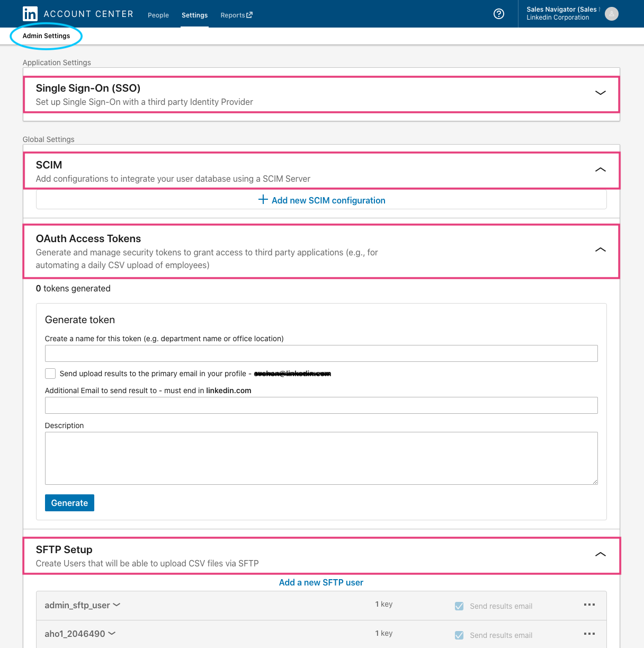Image resolution: width=644 pixels, height=648 pixels.
Task: Check Send upload results to primary email
Action: tap(50, 374)
